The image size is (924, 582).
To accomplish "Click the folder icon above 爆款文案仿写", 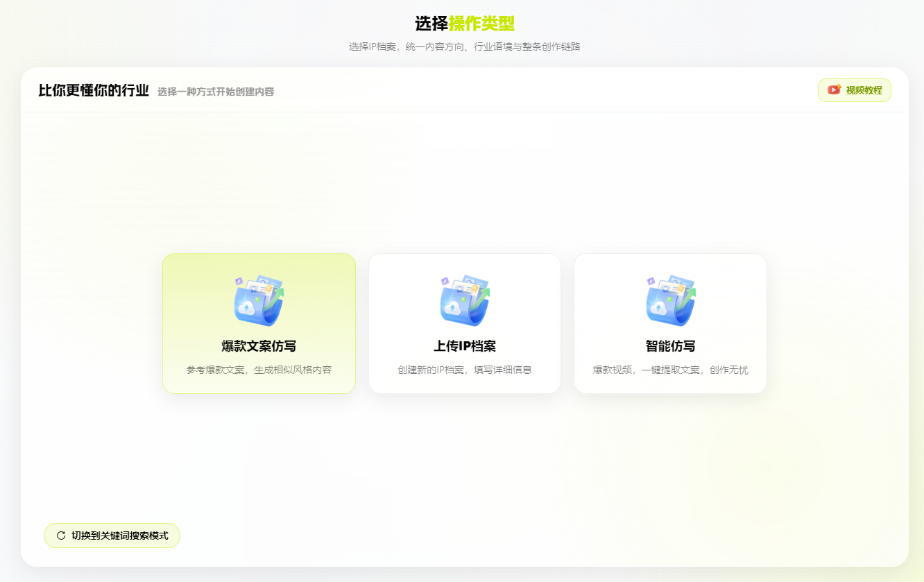I will tap(259, 300).
